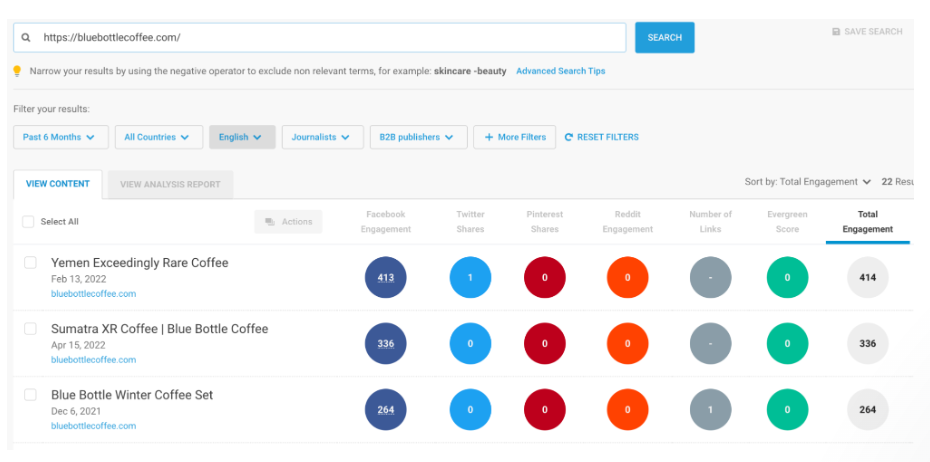Click bluebottlecoffee.com link under Yemen article

click(94, 294)
